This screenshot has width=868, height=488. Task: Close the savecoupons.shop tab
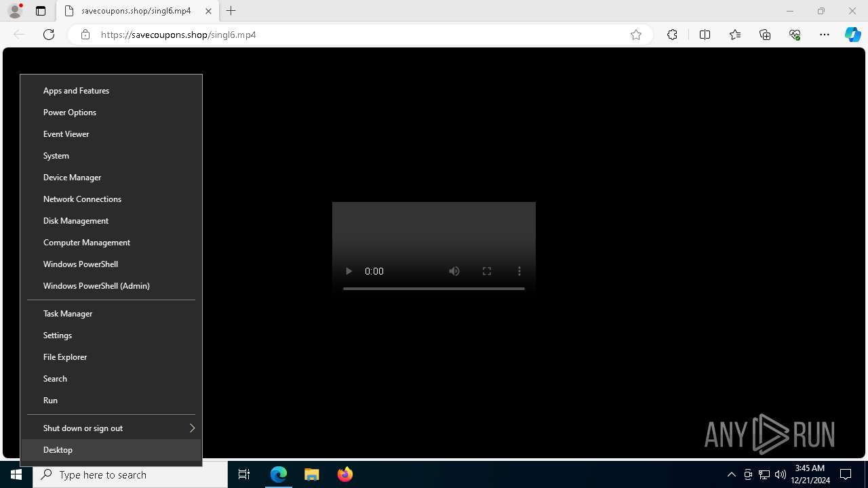pos(209,11)
